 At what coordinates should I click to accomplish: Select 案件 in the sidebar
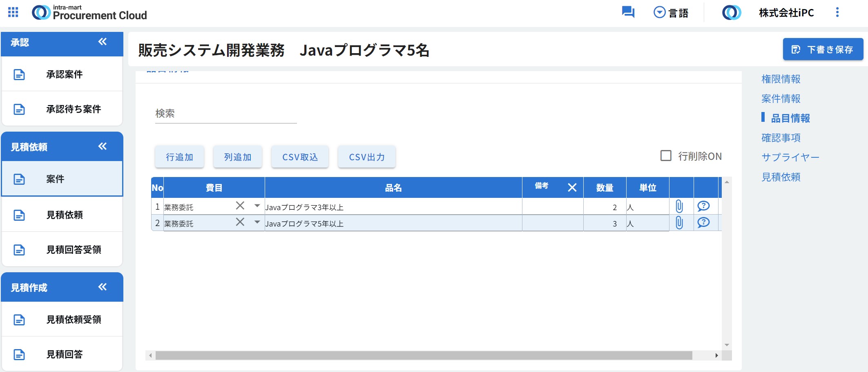click(x=62, y=179)
